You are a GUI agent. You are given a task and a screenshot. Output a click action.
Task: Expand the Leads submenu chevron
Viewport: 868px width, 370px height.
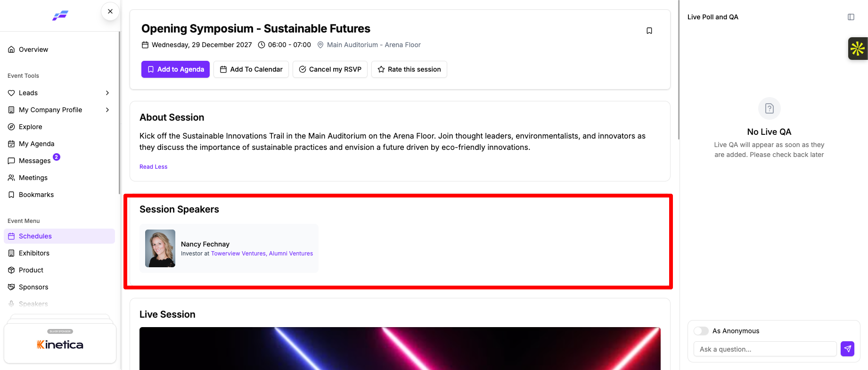click(x=107, y=93)
